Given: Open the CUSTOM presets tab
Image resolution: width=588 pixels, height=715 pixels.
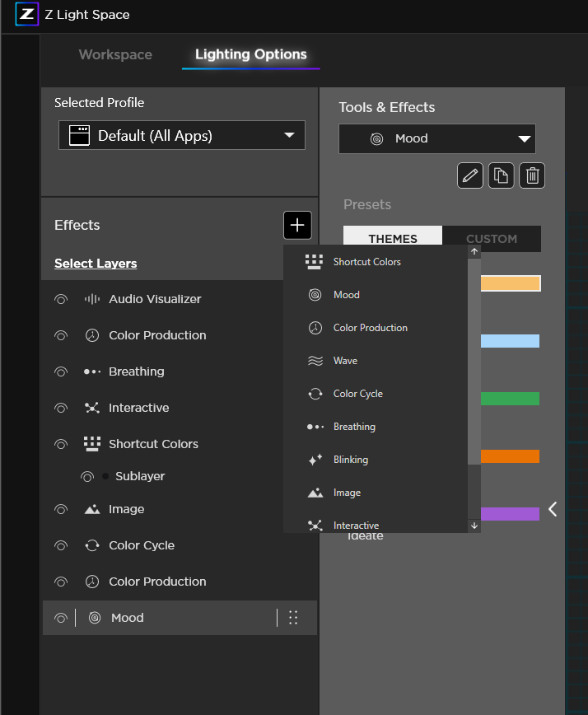Looking at the screenshot, I should click(x=492, y=239).
